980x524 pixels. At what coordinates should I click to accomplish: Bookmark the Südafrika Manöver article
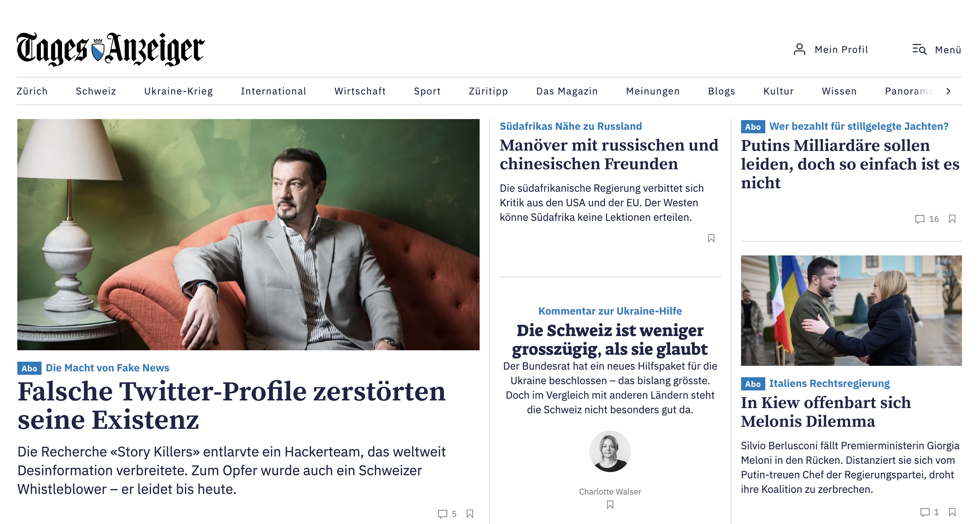[x=711, y=238]
